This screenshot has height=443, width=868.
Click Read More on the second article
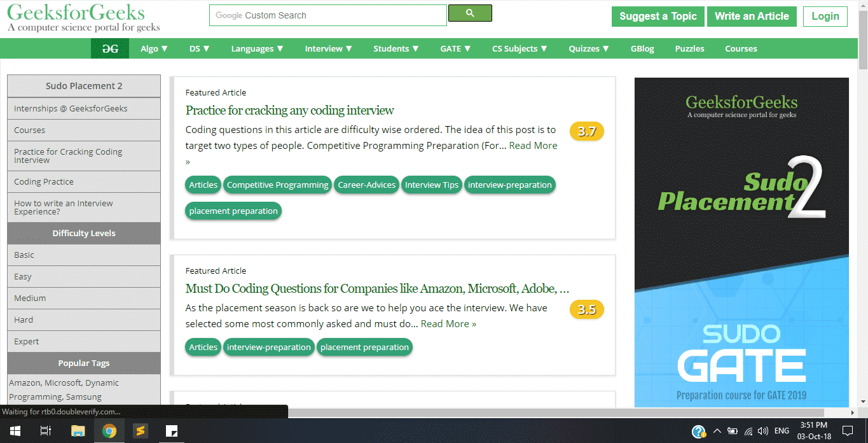click(x=448, y=324)
